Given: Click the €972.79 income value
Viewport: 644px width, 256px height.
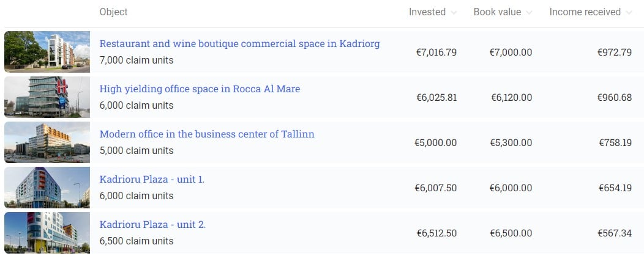Looking at the screenshot, I should [615, 52].
